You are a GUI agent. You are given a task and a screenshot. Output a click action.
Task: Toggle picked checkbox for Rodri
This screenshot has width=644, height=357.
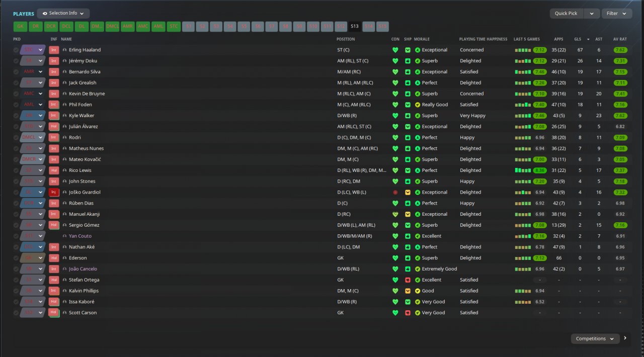pyautogui.click(x=16, y=137)
